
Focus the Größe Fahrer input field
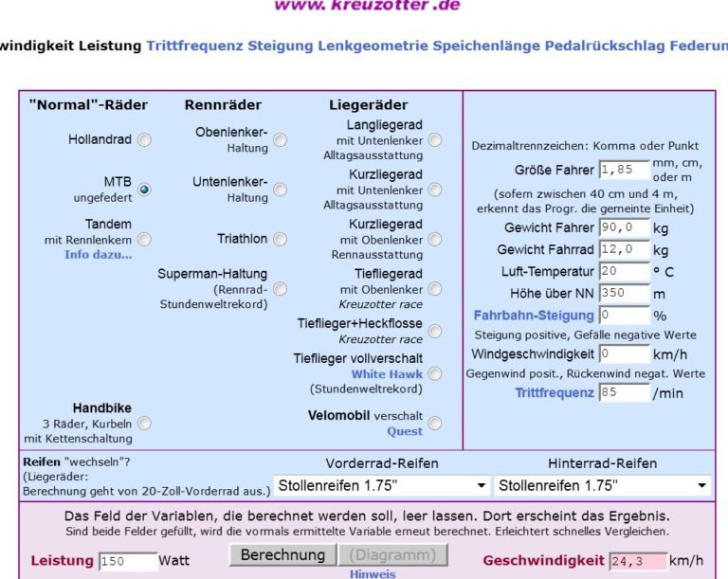(x=624, y=170)
